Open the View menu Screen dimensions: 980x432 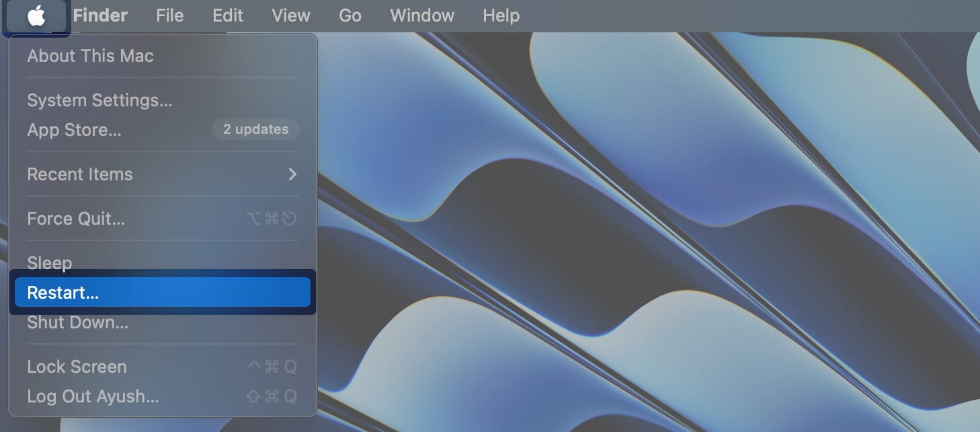point(291,15)
